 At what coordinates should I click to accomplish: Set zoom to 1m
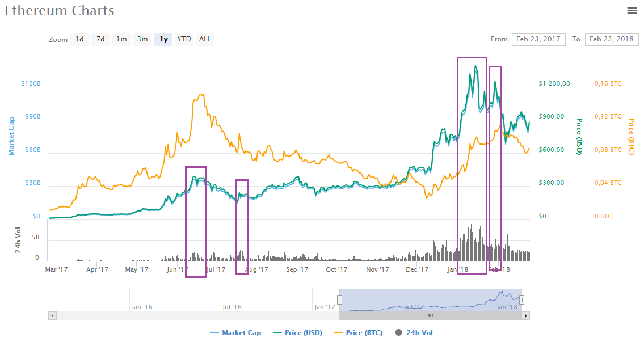click(121, 39)
